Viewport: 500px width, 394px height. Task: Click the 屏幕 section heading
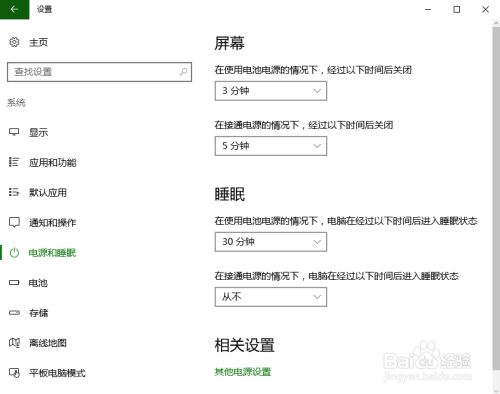pos(229,43)
